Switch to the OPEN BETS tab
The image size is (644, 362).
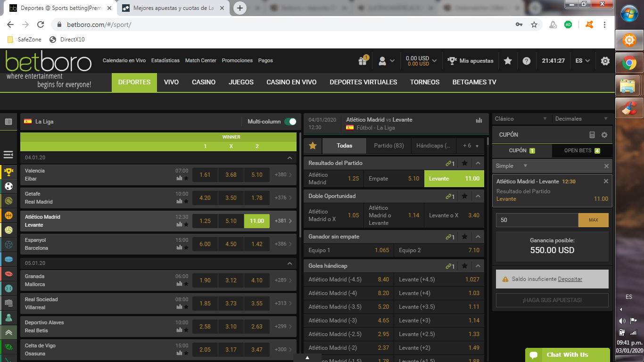pos(582,151)
